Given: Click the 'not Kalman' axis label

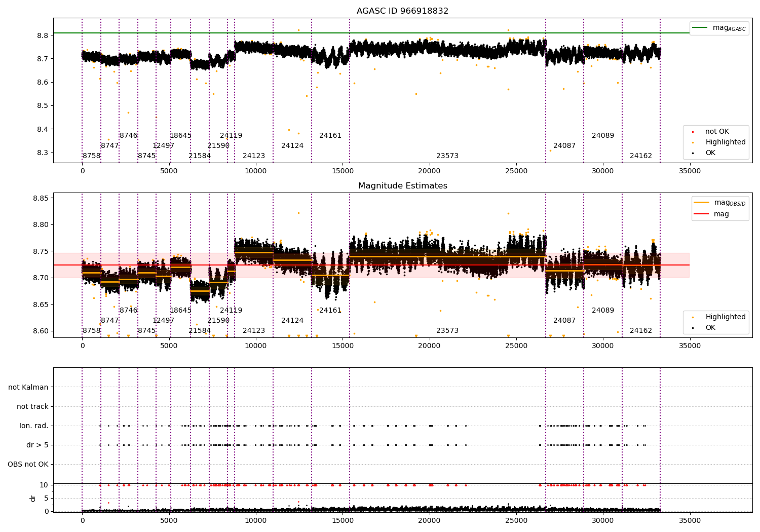Looking at the screenshot, I should [x=28, y=387].
